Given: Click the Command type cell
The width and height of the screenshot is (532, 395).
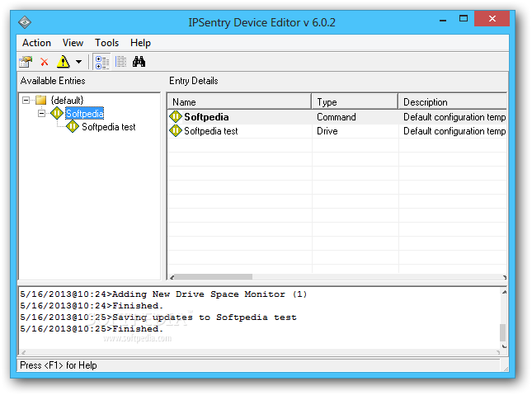Looking at the screenshot, I should 337,117.
